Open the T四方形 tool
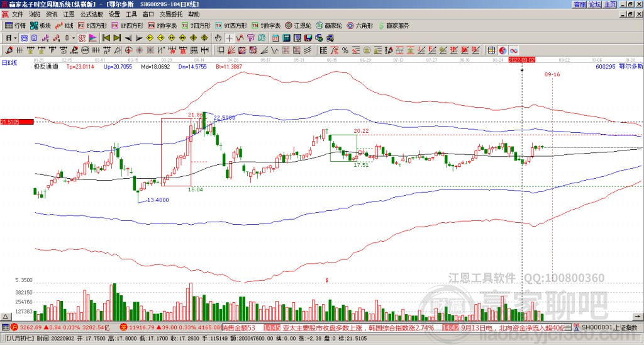 click(196, 25)
